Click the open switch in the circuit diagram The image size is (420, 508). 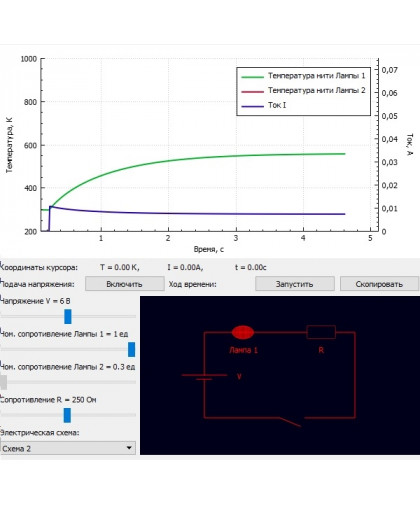pyautogui.click(x=290, y=421)
